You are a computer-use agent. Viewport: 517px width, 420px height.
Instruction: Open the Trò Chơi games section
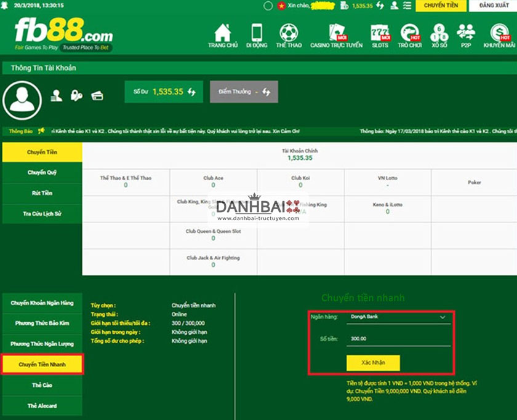coord(410,36)
